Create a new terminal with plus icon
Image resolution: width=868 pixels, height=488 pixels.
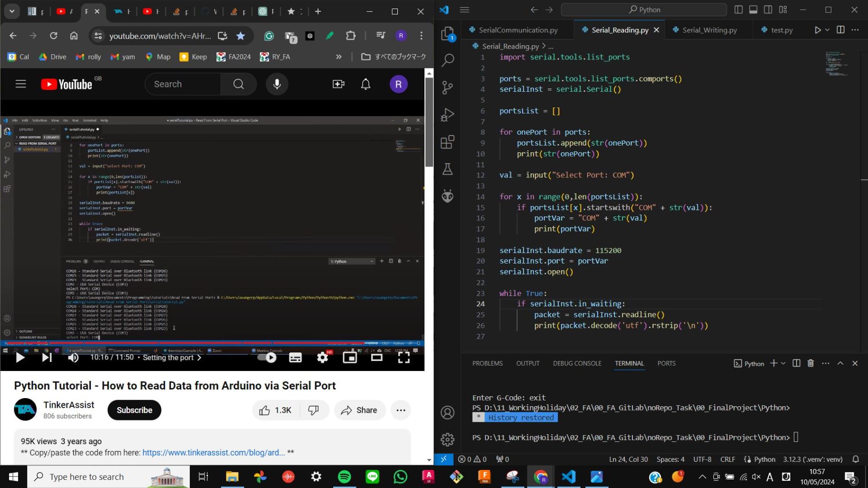(774, 363)
